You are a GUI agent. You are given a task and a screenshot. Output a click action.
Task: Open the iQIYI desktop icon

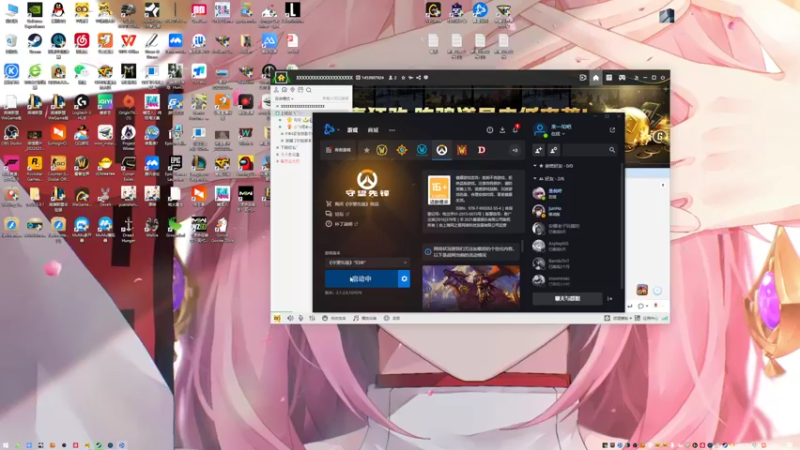tap(105, 105)
